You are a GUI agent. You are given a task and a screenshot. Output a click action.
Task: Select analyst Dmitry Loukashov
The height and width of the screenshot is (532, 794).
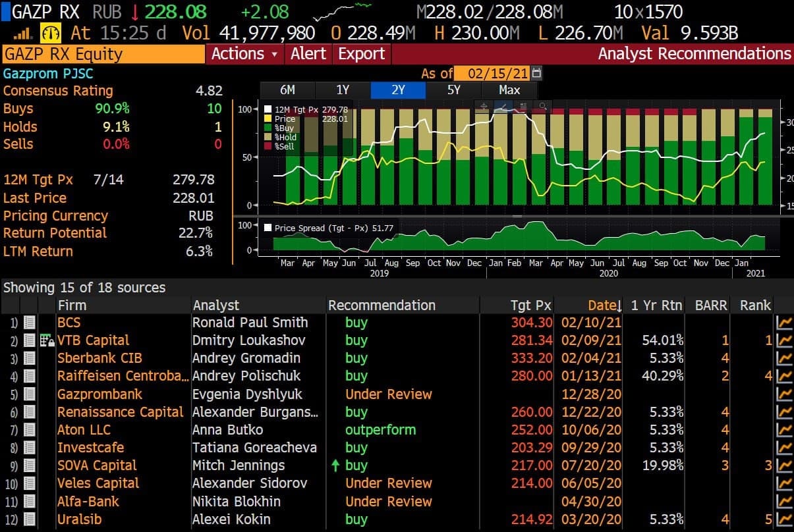point(250,340)
